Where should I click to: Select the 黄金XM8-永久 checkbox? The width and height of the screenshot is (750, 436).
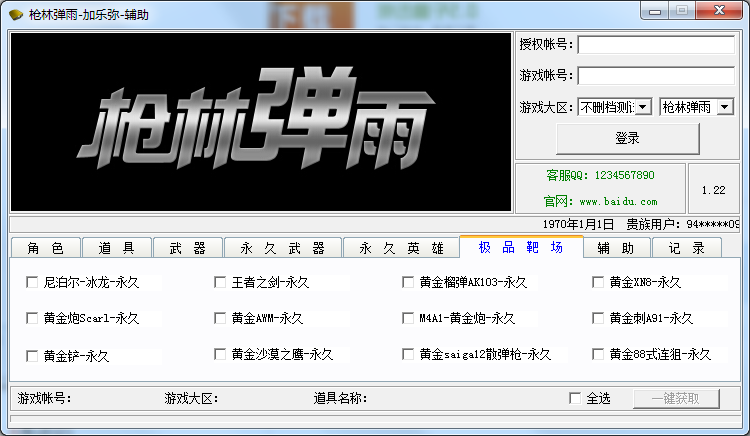[598, 283]
